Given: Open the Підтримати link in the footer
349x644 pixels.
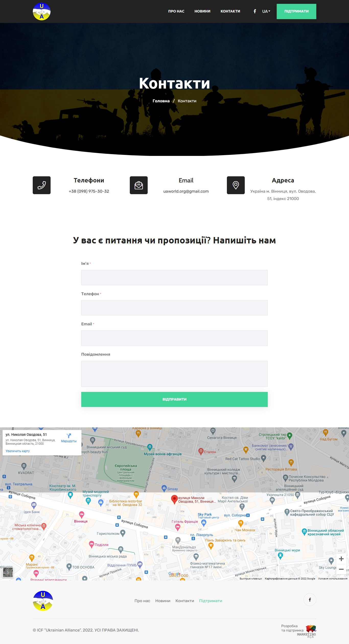Looking at the screenshot, I should tap(211, 601).
